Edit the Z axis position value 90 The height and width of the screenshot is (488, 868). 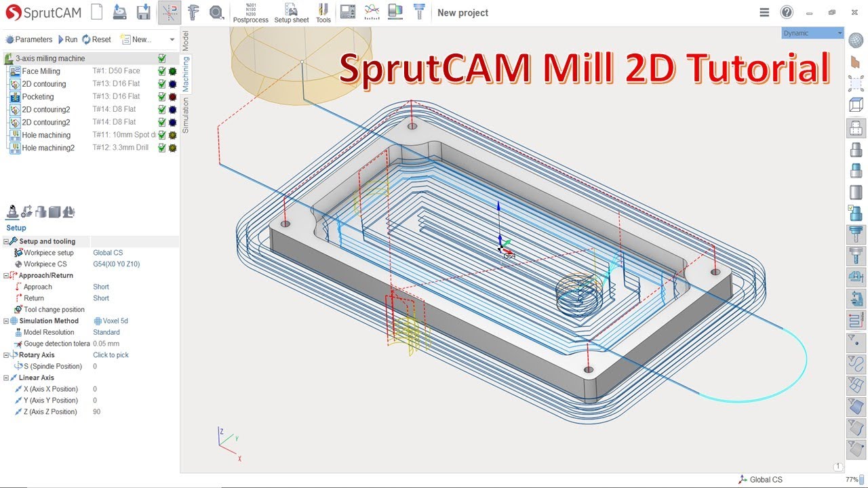click(x=97, y=411)
